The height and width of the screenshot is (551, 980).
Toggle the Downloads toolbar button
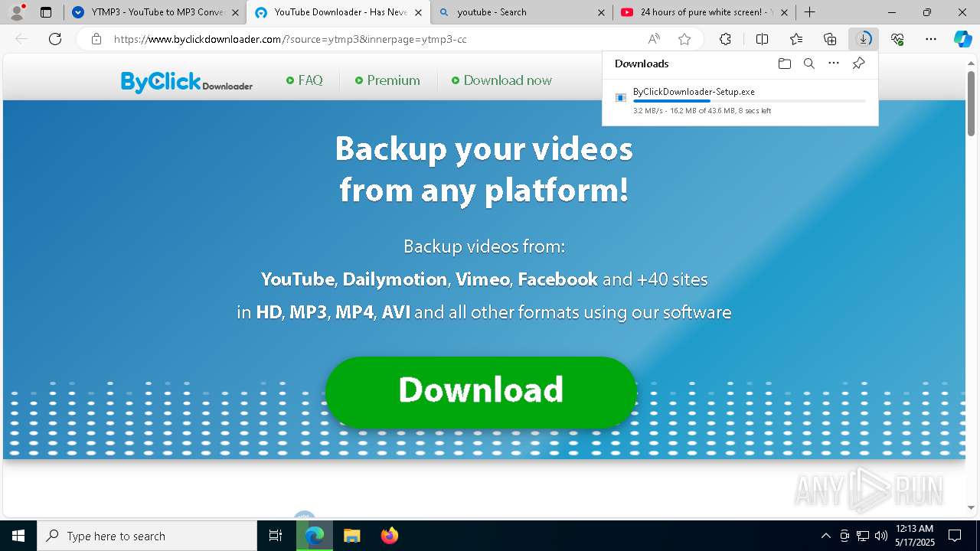coord(864,39)
